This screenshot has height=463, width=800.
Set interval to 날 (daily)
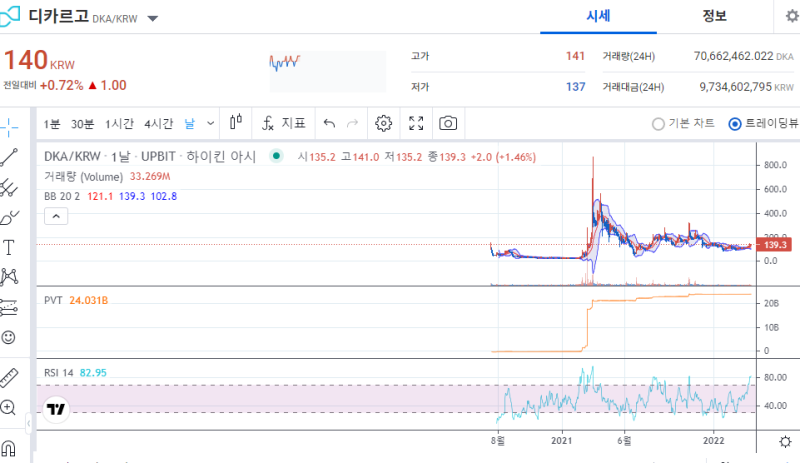click(x=190, y=124)
